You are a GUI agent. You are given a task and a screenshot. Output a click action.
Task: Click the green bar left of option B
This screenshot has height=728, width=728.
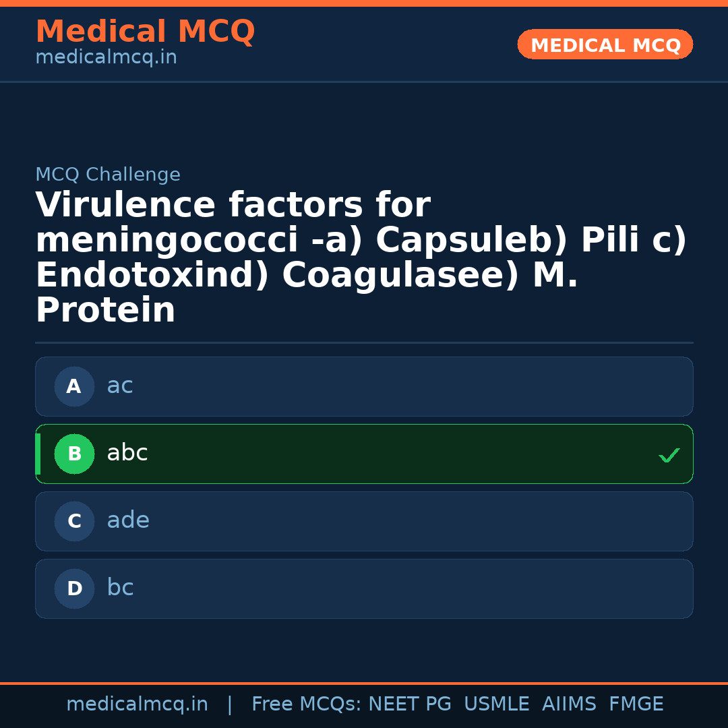click(x=38, y=454)
